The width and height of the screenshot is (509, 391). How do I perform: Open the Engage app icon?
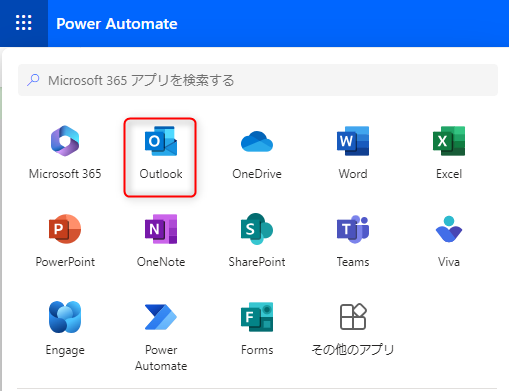point(65,317)
